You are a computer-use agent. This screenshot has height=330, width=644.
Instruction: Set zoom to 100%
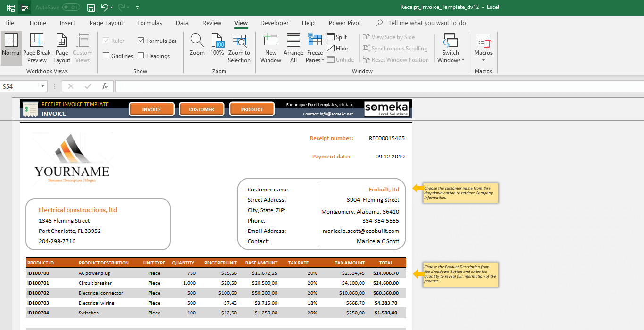tap(217, 45)
